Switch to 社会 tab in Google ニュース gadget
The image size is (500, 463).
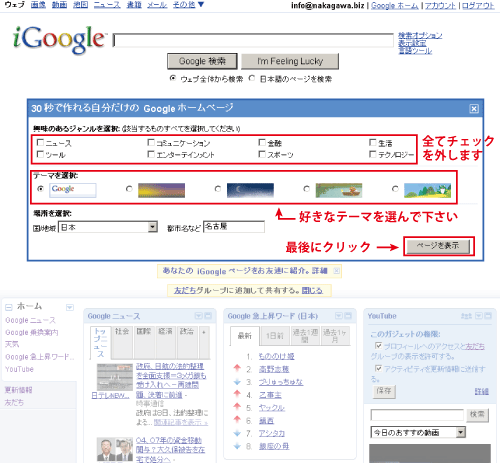[x=122, y=342]
